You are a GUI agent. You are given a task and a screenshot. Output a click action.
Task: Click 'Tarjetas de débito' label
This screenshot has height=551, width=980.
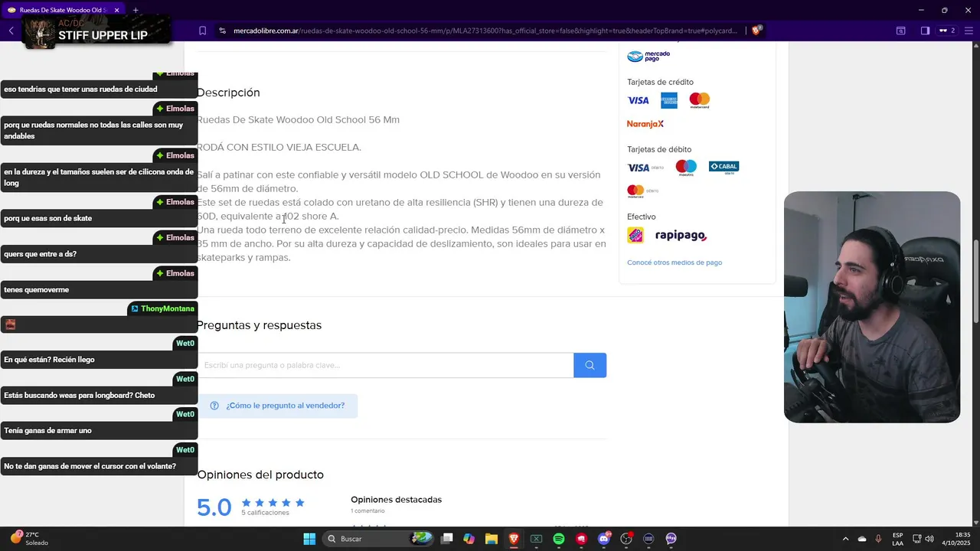659,149
